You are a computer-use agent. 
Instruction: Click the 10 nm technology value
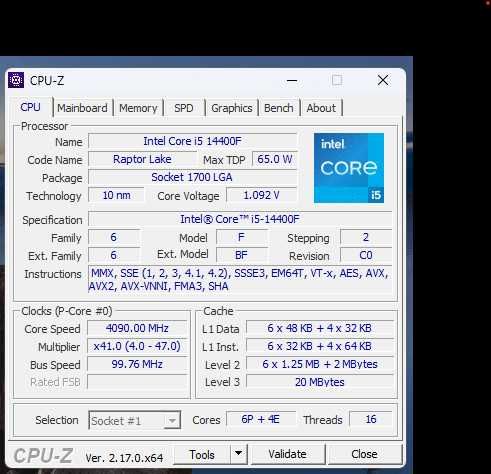click(x=116, y=195)
